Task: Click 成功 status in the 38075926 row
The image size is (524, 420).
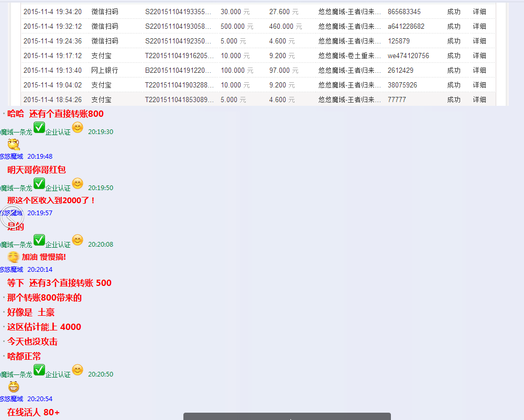Action: pyautogui.click(x=454, y=85)
